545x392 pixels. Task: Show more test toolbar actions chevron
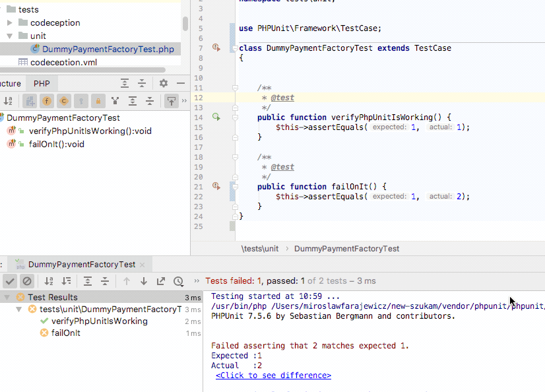(197, 280)
